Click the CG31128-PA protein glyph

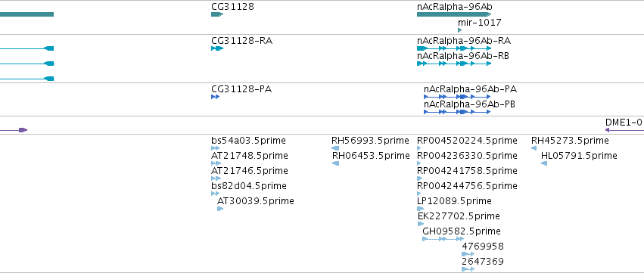[x=215, y=97]
